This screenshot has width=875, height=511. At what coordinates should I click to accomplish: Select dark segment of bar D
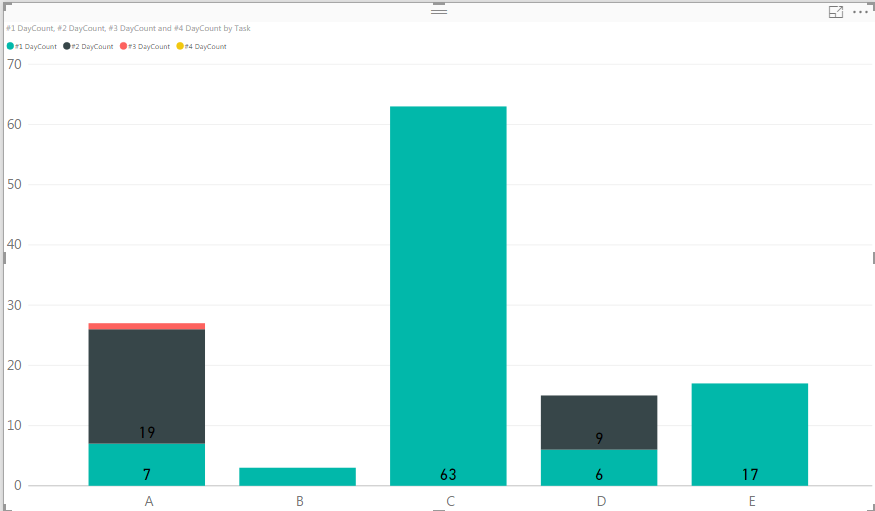(599, 422)
